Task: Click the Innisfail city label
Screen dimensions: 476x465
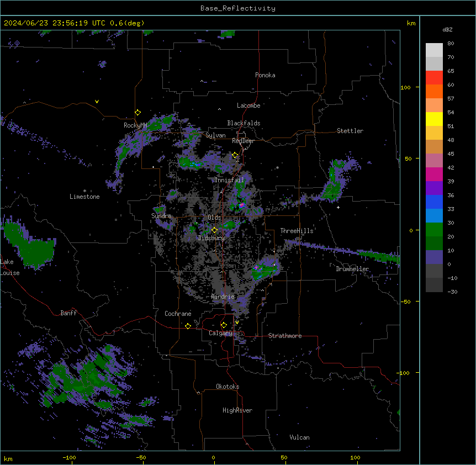Action: pyautogui.click(x=229, y=180)
